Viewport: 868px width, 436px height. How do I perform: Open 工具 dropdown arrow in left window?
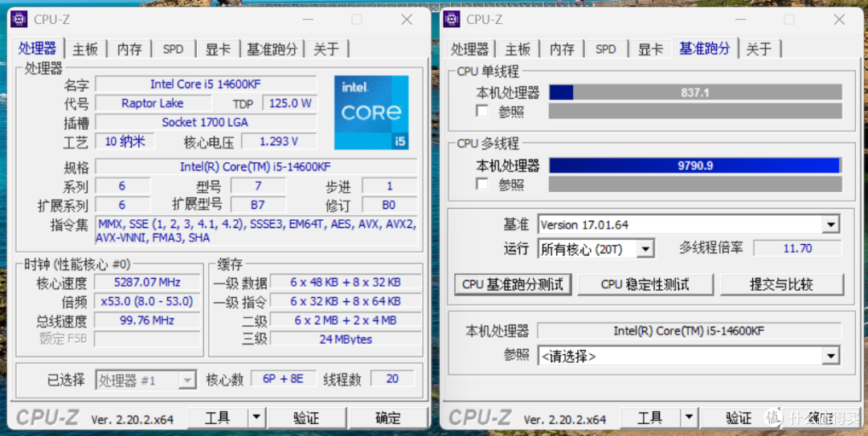coord(256,418)
